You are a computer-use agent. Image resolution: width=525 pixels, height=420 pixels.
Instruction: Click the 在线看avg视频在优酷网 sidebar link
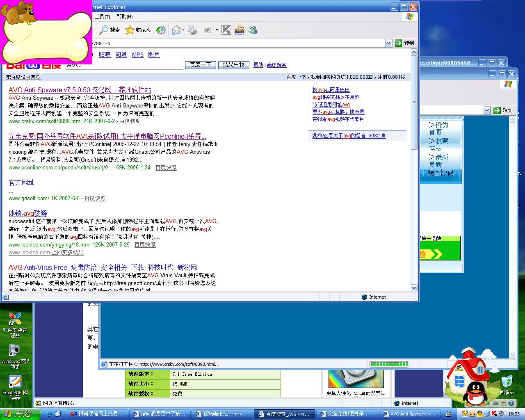(x=338, y=119)
